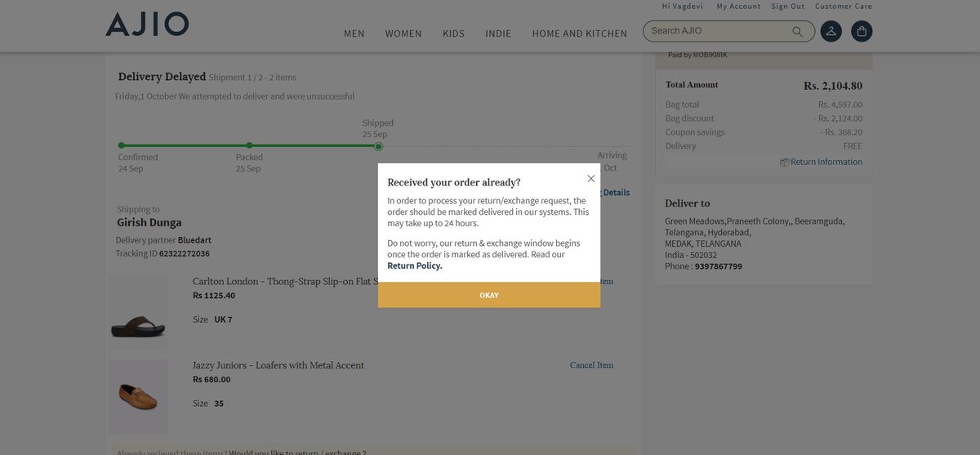
Task: Click the Shipped step marker
Action: [x=378, y=146]
